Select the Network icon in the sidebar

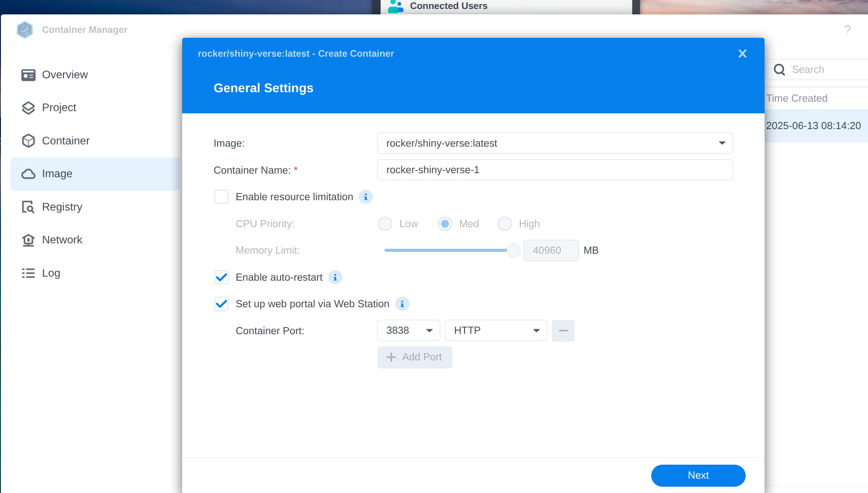tap(28, 240)
